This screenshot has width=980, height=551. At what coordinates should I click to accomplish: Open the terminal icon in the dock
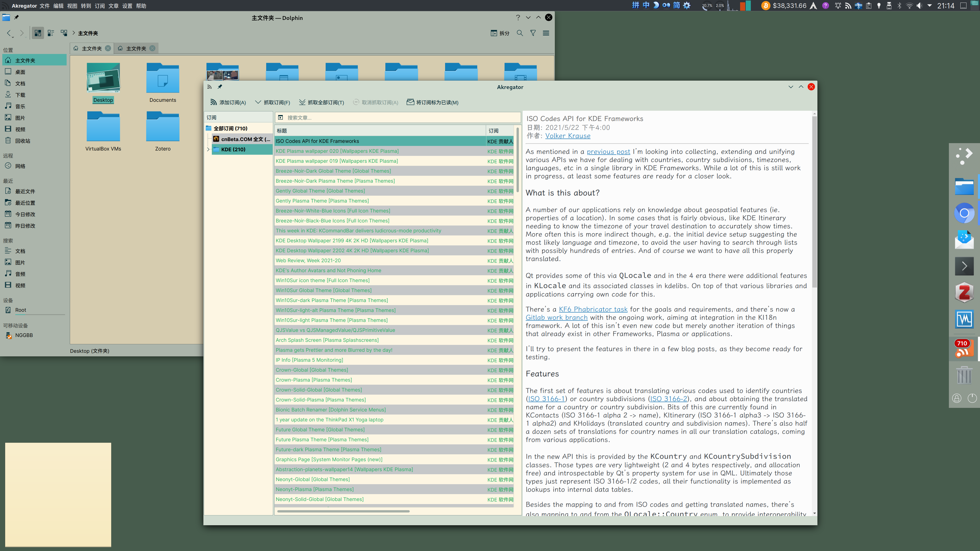[964, 266]
